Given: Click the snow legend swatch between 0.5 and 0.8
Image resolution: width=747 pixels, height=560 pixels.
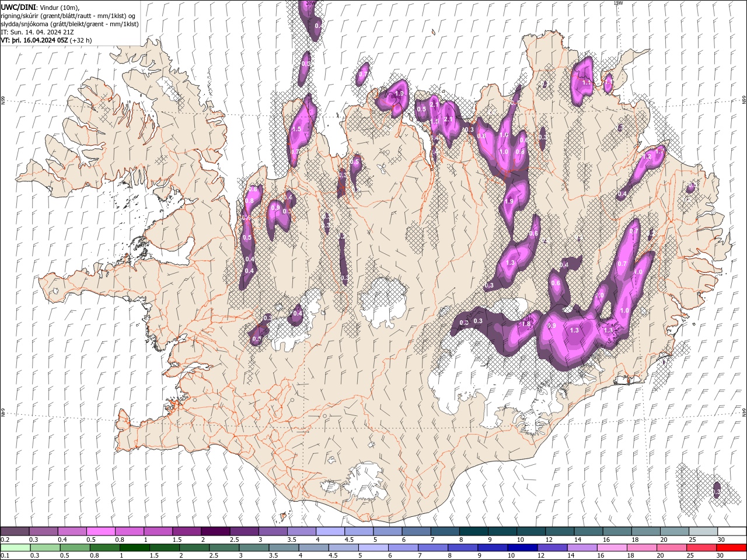Looking at the screenshot, I should [100, 531].
